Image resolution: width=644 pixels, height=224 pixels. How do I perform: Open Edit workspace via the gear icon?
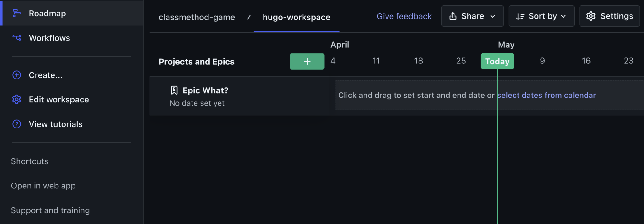point(16,99)
